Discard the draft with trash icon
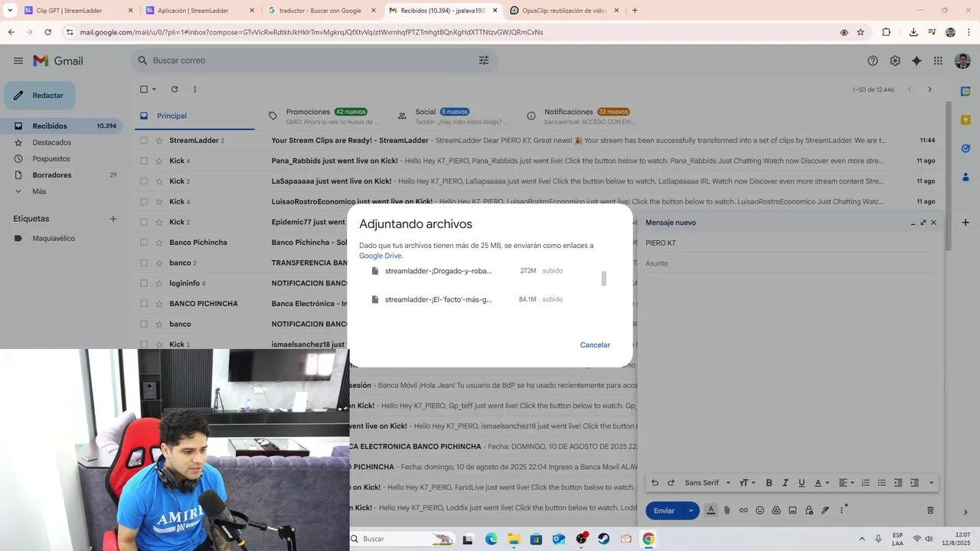The height and width of the screenshot is (551, 980). tap(930, 510)
